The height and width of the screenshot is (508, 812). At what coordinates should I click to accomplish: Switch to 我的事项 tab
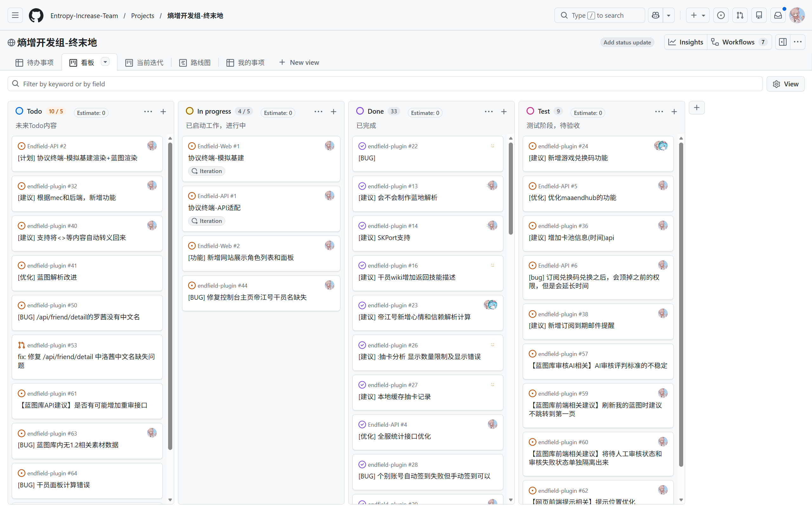(246, 63)
